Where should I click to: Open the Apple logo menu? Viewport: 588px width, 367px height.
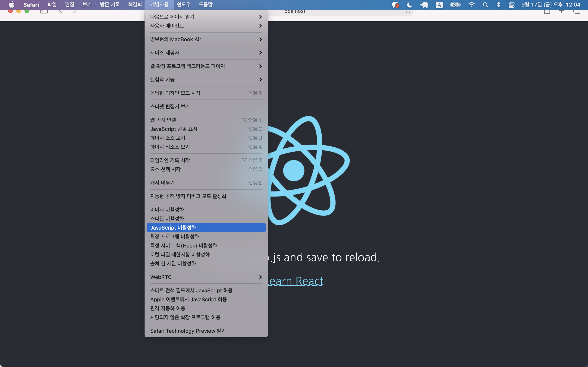(x=11, y=5)
